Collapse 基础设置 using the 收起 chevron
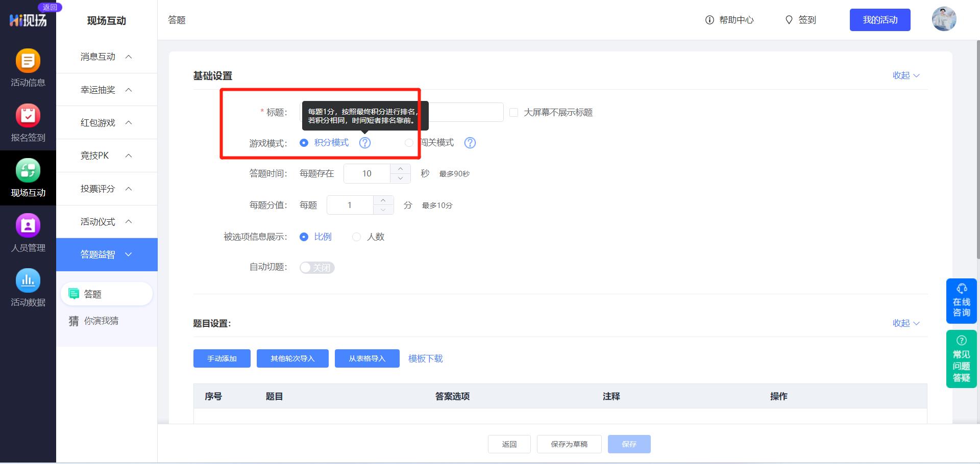This screenshot has height=464, width=980. coord(906,75)
